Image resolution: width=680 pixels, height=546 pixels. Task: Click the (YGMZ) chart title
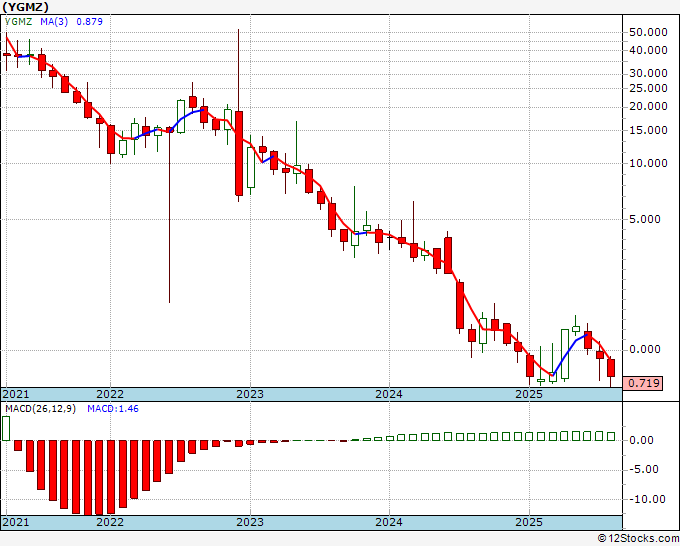[x=26, y=7]
